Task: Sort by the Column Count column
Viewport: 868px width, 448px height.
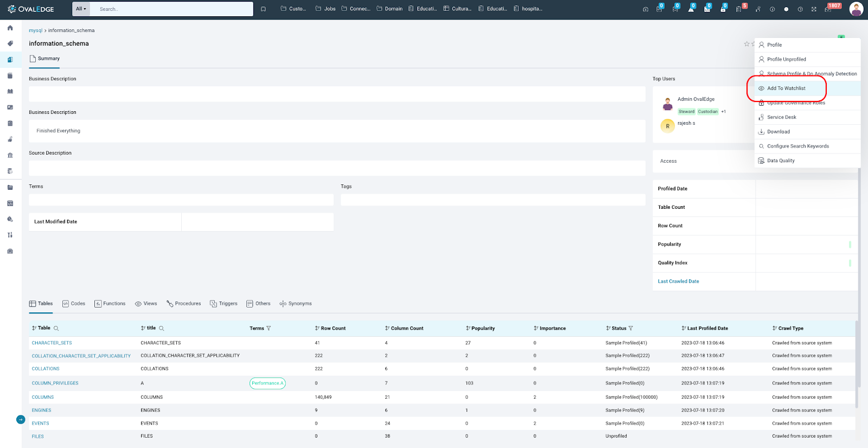Action: click(x=404, y=328)
